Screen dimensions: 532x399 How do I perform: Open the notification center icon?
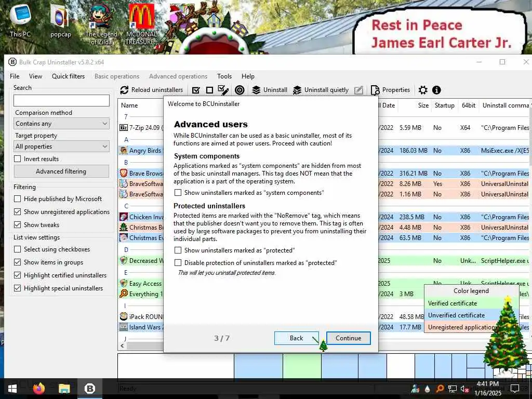point(515,389)
